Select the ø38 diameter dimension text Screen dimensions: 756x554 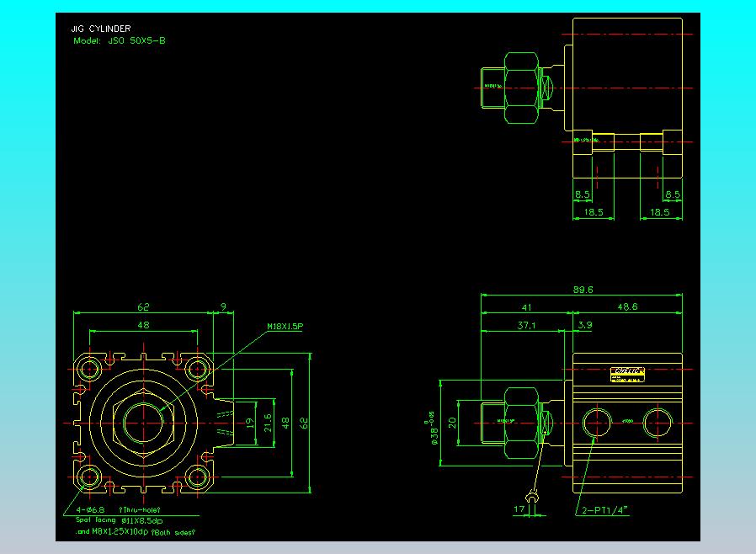[x=432, y=429]
